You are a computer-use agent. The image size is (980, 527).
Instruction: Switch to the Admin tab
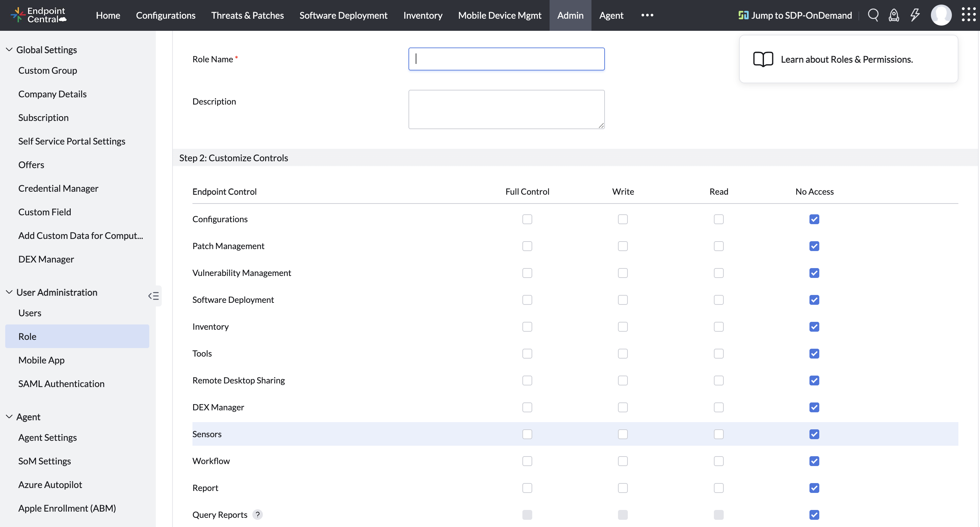point(570,15)
